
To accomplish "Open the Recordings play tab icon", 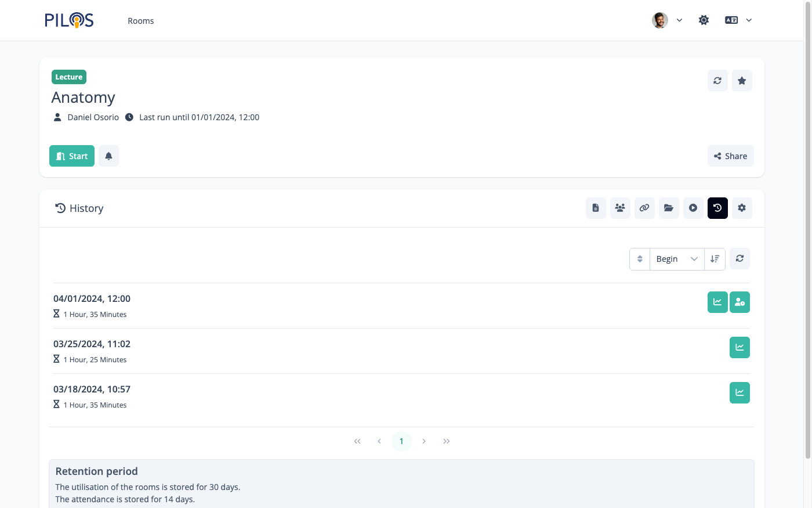I will point(693,208).
